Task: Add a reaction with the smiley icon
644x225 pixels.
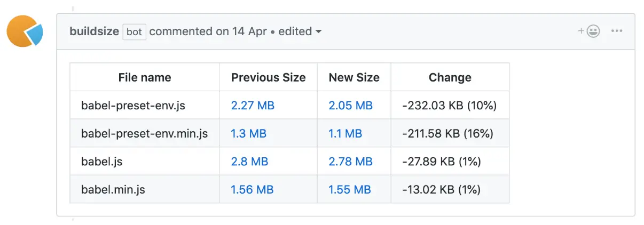Action: click(589, 31)
